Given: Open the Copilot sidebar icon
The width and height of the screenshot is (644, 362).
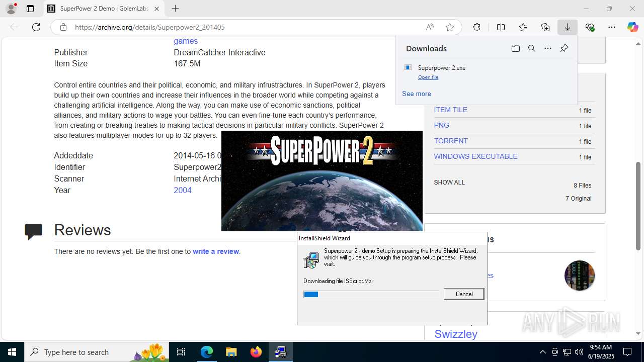Looking at the screenshot, I should [x=632, y=27].
